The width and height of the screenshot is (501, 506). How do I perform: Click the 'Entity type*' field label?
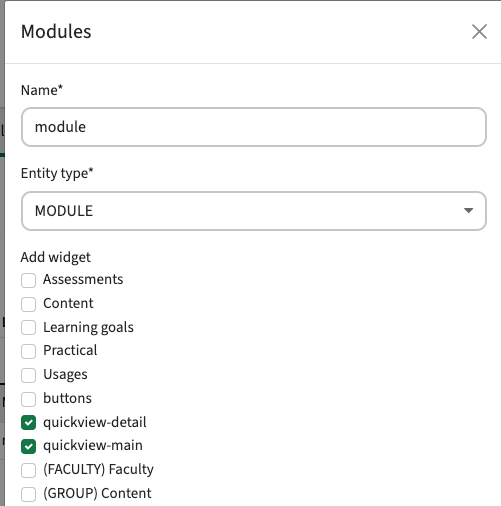(57, 173)
